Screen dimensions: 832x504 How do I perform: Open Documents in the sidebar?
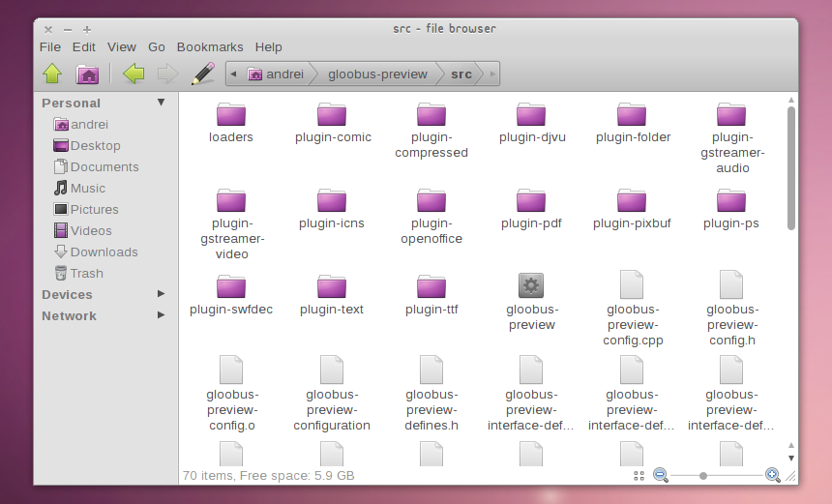[x=97, y=166]
